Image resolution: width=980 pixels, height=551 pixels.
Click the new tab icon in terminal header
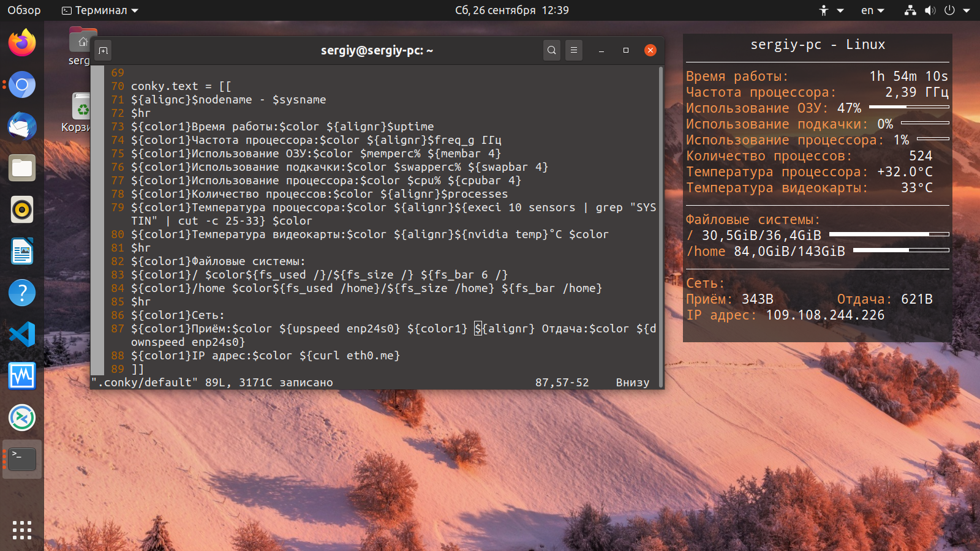click(104, 51)
